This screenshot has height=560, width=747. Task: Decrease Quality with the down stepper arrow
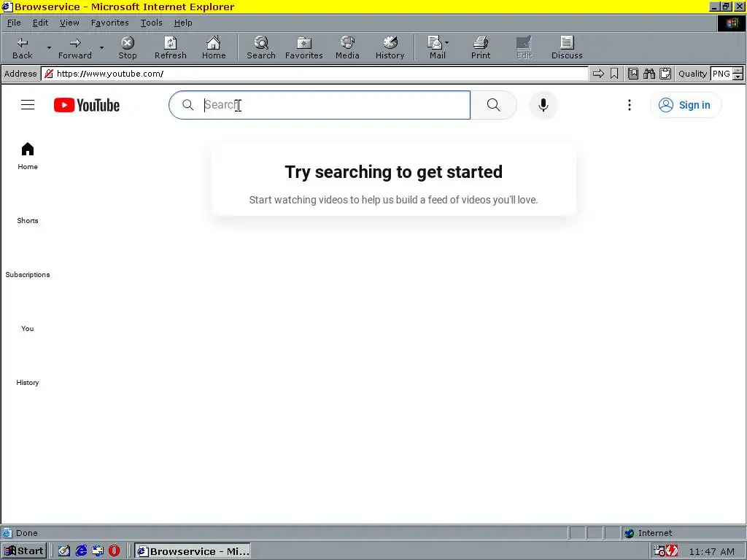(738, 77)
